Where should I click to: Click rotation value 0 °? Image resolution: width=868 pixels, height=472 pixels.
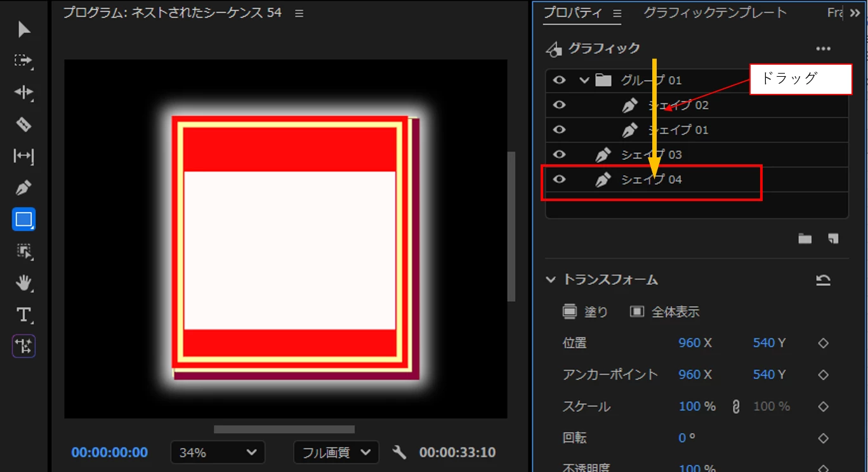pos(687,438)
